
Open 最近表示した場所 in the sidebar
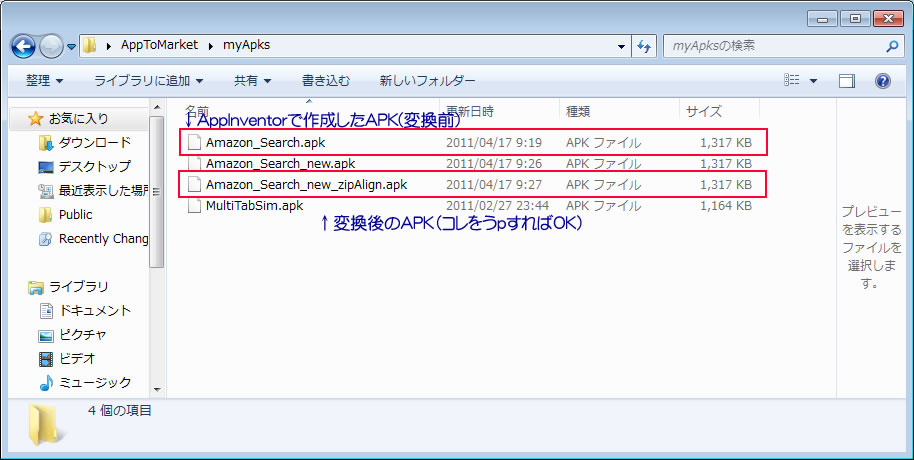pos(104,191)
